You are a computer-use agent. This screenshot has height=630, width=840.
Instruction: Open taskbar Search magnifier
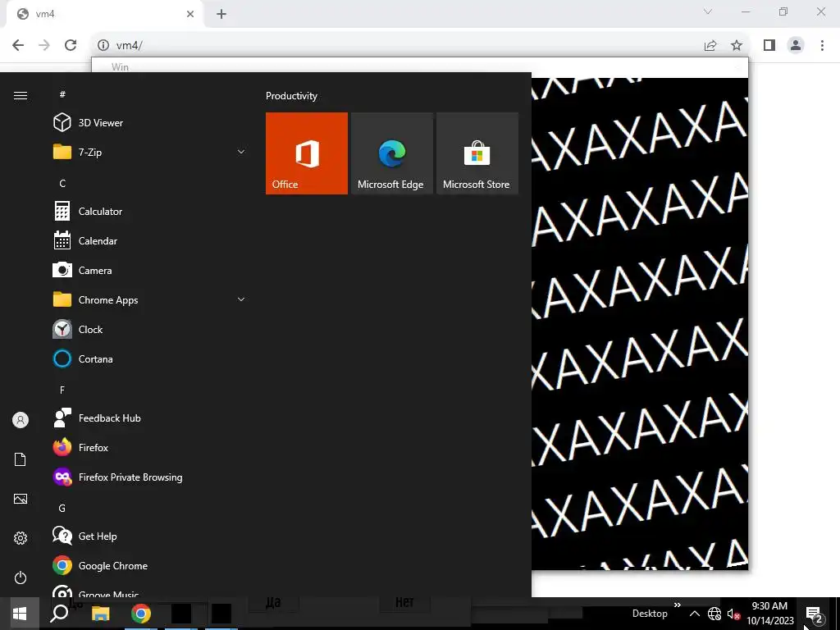pyautogui.click(x=59, y=614)
